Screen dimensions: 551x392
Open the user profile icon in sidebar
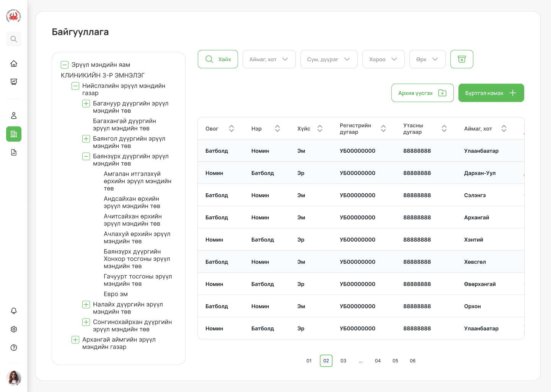click(14, 116)
